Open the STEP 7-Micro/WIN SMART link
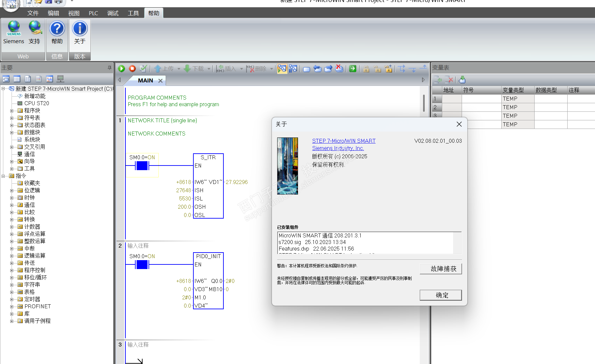Image resolution: width=595 pixels, height=364 pixels. (344, 141)
